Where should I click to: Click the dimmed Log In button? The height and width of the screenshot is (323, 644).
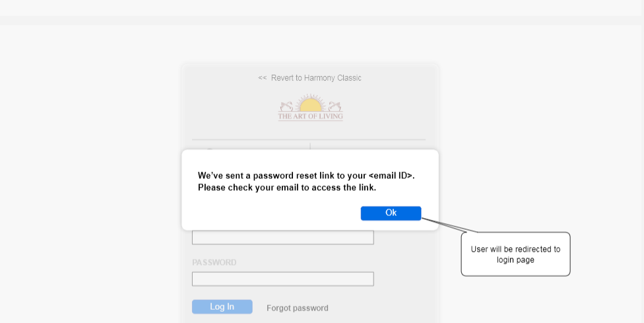click(x=222, y=307)
